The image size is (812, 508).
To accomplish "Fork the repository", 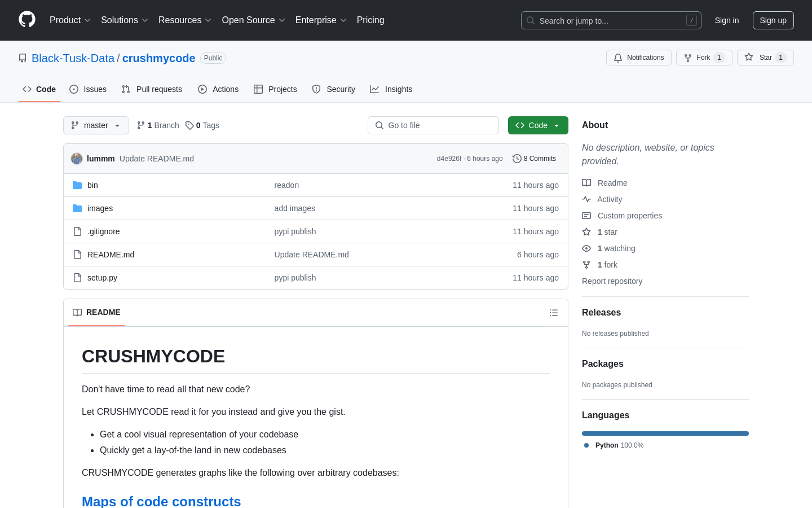I will pyautogui.click(x=704, y=58).
